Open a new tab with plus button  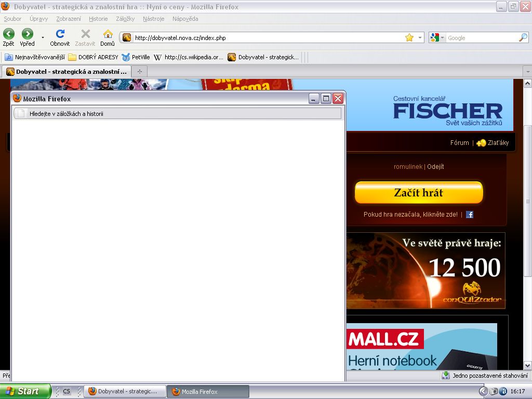point(139,72)
